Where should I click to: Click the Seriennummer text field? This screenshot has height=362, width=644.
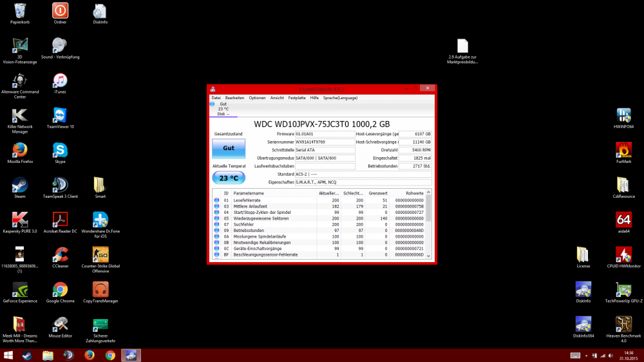(x=325, y=142)
